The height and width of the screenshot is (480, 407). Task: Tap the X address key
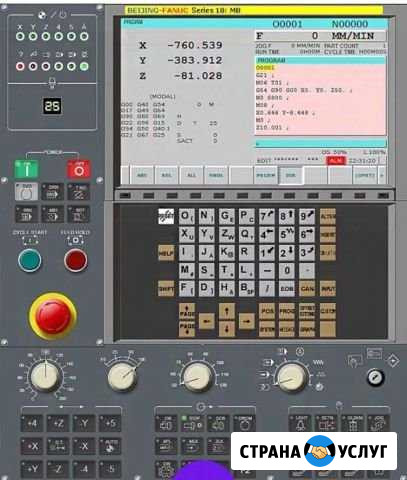[186, 234]
